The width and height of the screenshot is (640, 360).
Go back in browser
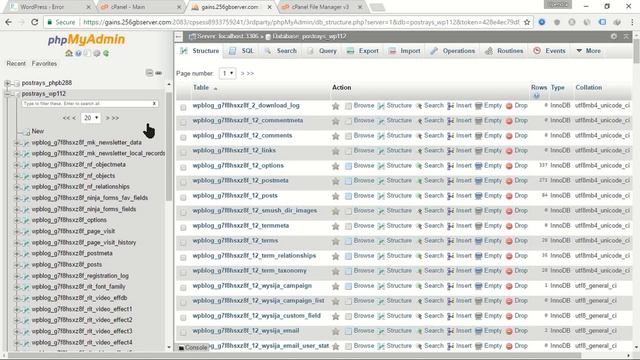(9, 22)
